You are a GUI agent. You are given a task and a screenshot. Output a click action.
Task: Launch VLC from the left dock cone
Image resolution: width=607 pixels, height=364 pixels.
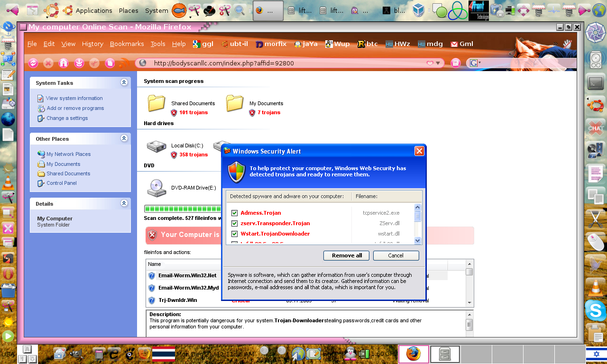click(x=8, y=182)
